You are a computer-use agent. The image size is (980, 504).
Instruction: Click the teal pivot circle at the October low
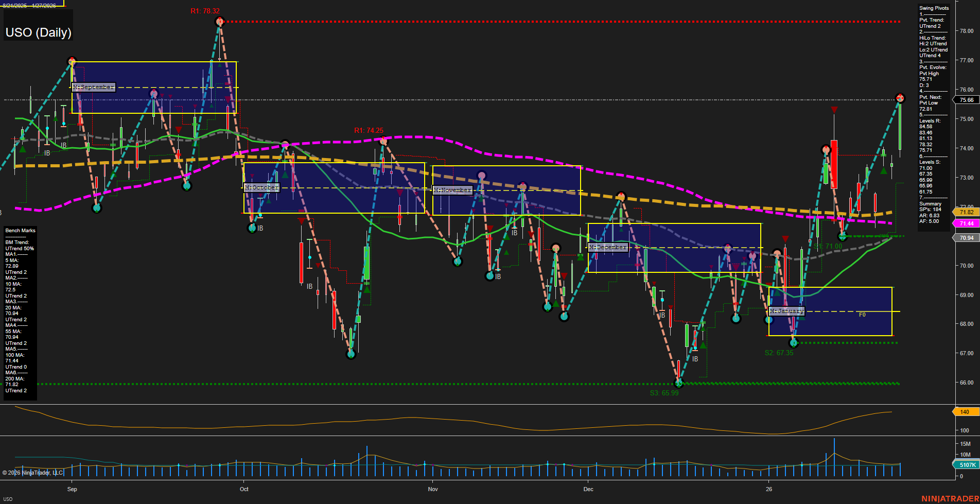pyautogui.click(x=253, y=227)
